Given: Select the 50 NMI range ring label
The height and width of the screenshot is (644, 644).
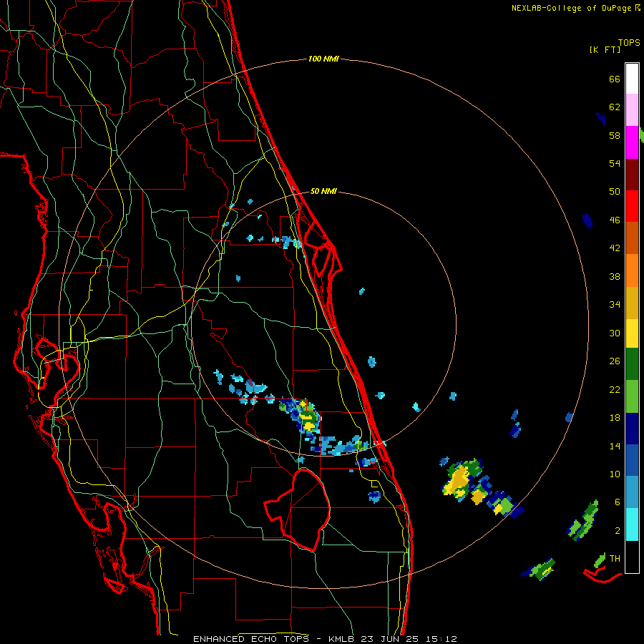Looking at the screenshot, I should point(323,191).
